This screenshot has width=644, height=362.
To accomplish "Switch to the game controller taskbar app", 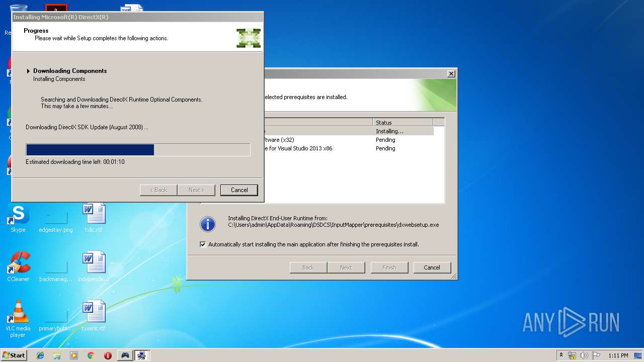I will [x=125, y=355].
